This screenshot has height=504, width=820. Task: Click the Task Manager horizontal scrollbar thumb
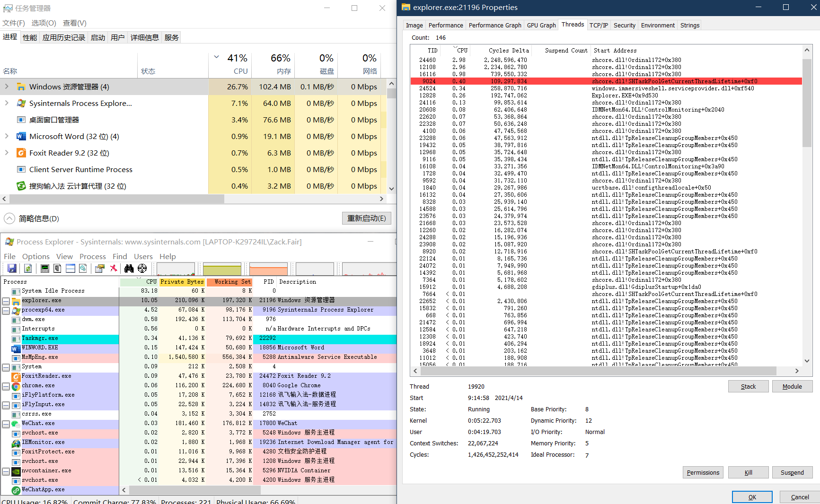tap(116, 199)
